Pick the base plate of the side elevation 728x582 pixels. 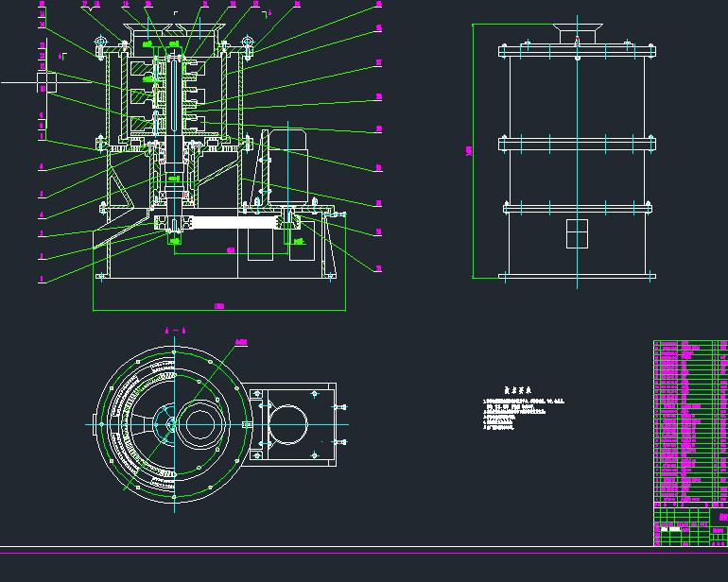pos(577,276)
